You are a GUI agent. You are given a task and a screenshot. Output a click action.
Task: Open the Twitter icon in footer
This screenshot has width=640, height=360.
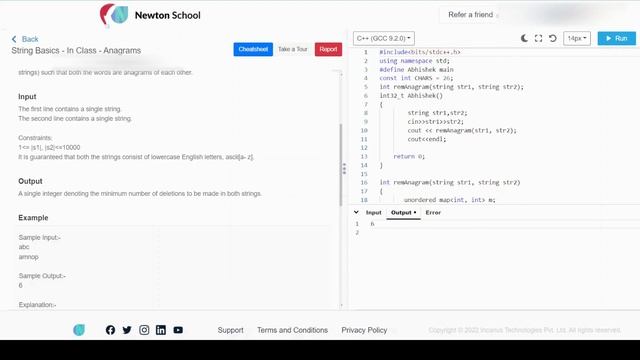point(127,330)
